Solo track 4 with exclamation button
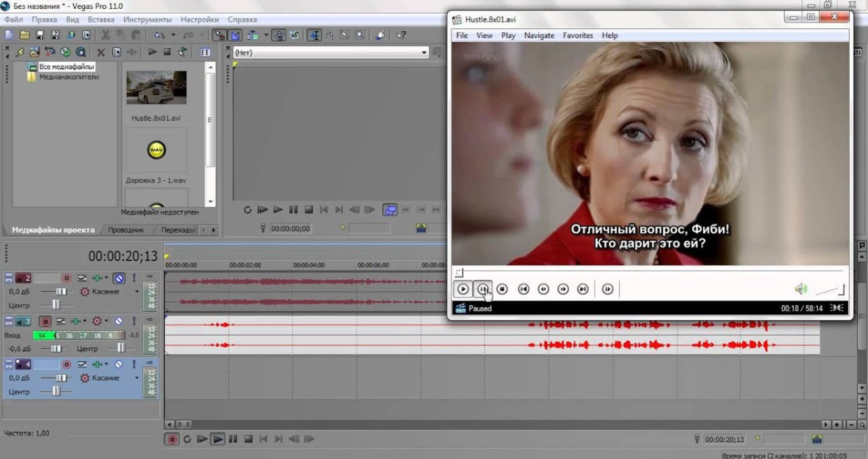The image size is (868, 459). point(134,364)
